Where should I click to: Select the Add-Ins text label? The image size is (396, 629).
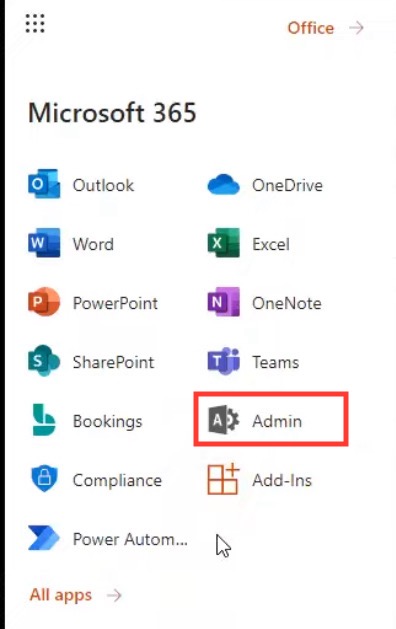point(282,480)
